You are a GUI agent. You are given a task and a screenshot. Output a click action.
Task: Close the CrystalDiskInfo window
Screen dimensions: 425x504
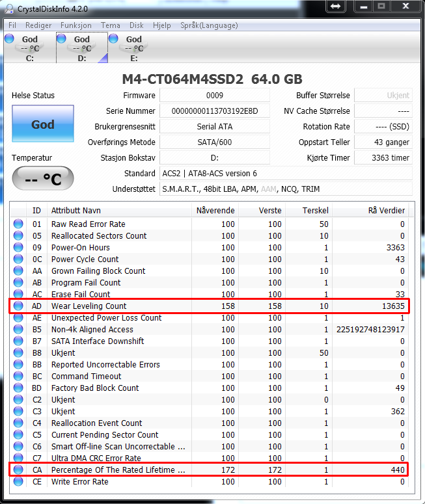coord(405,6)
